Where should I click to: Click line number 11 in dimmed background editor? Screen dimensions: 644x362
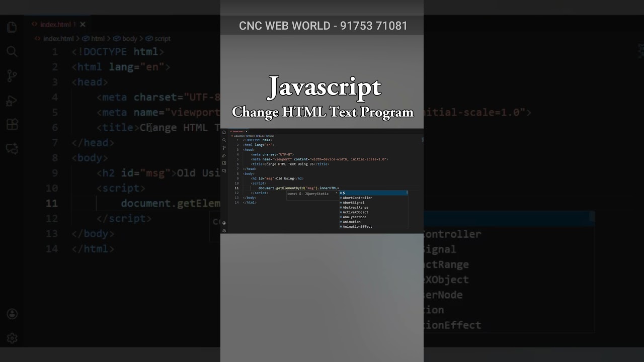(52, 203)
